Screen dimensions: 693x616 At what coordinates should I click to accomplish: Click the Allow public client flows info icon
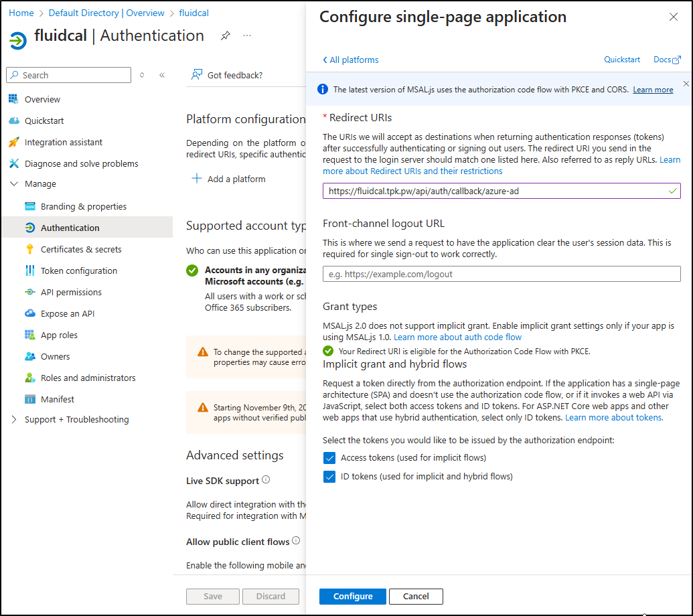click(x=296, y=540)
